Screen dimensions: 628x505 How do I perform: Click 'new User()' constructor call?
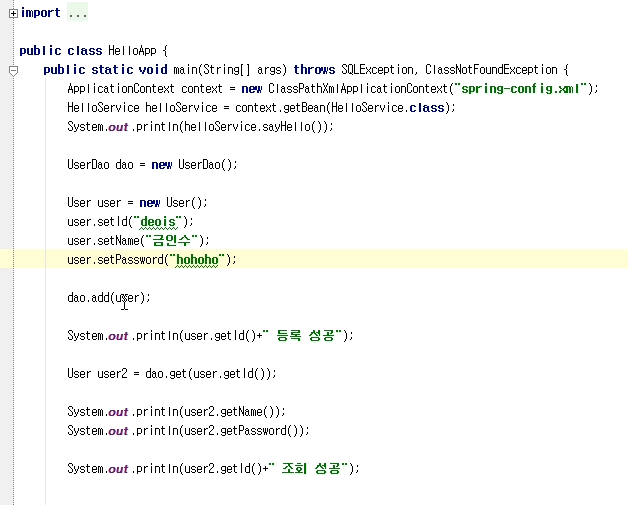171,203
